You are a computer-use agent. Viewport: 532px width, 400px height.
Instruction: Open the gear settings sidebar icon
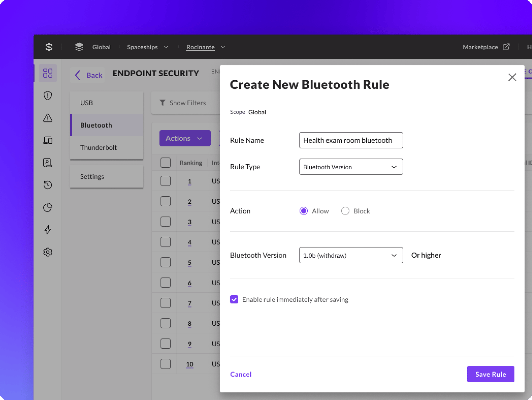(48, 252)
